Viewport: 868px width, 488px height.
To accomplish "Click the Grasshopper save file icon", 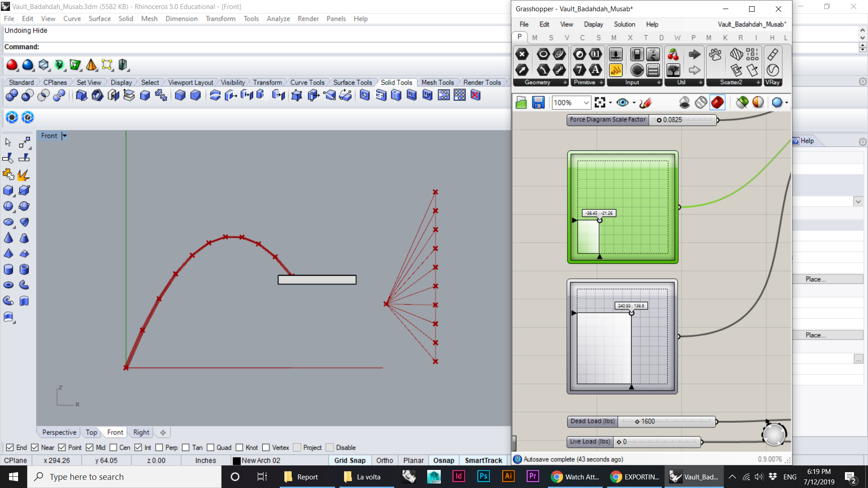I will pyautogui.click(x=538, y=103).
